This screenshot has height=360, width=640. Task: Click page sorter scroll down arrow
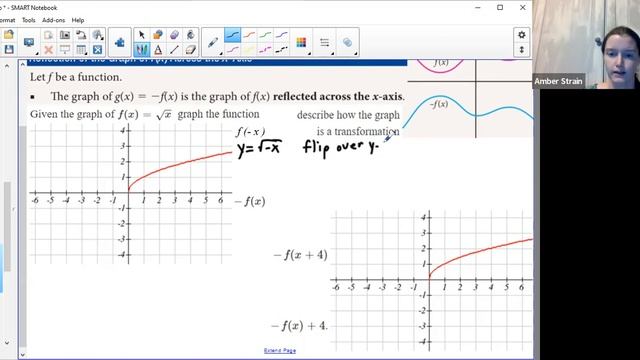[x=7, y=343]
